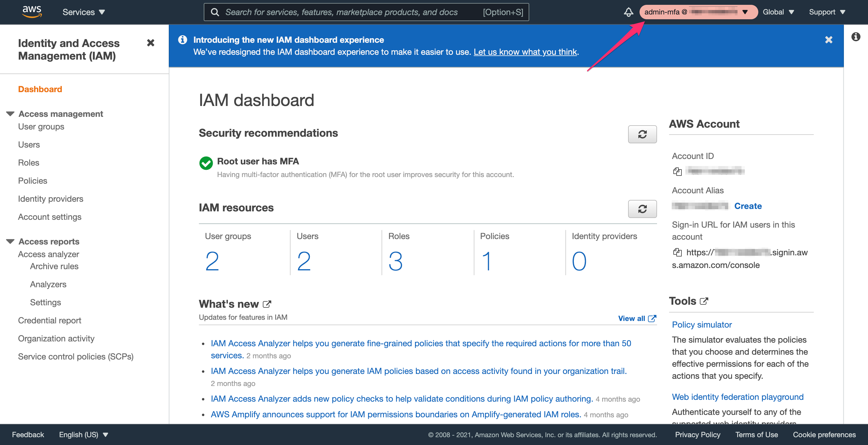Image resolution: width=868 pixels, height=445 pixels.
Task: Open Cookie preferences in footer
Action: [x=824, y=434]
